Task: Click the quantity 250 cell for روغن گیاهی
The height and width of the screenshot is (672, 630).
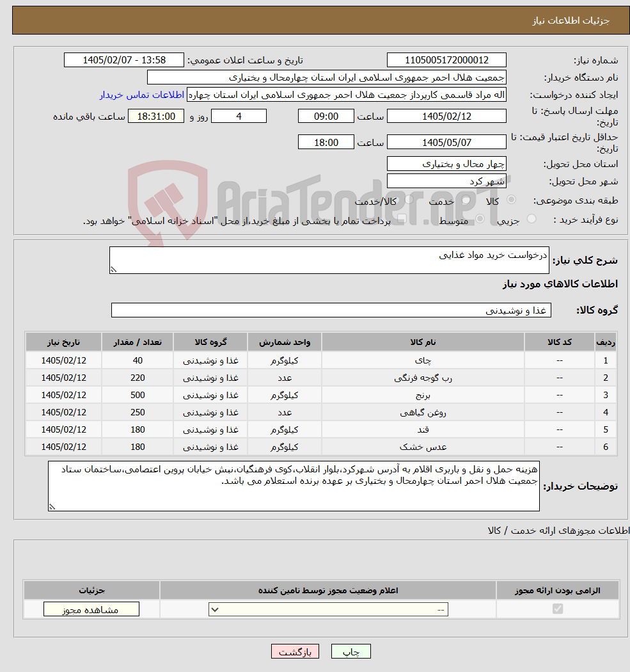Action: click(x=138, y=412)
